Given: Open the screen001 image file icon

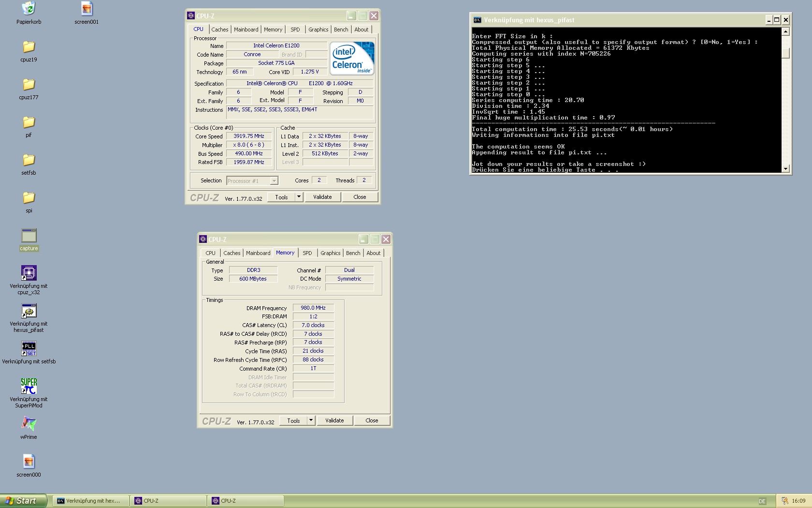Looking at the screenshot, I should (87, 8).
